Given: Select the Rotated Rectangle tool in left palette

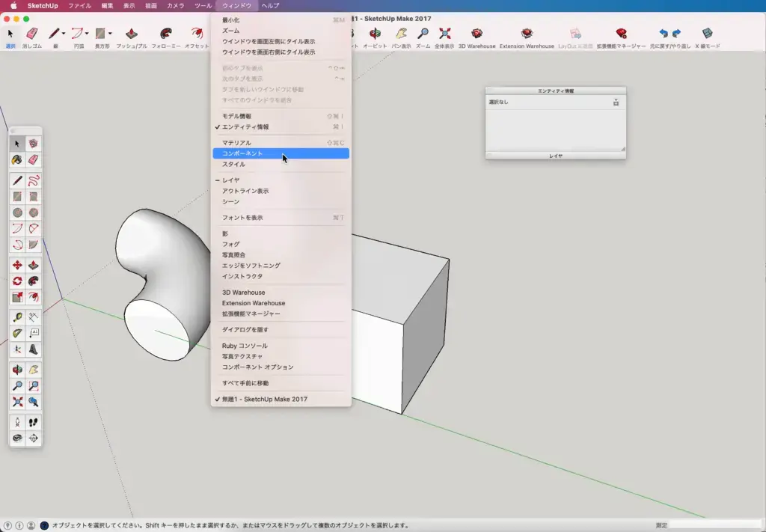Looking at the screenshot, I should pos(33,197).
